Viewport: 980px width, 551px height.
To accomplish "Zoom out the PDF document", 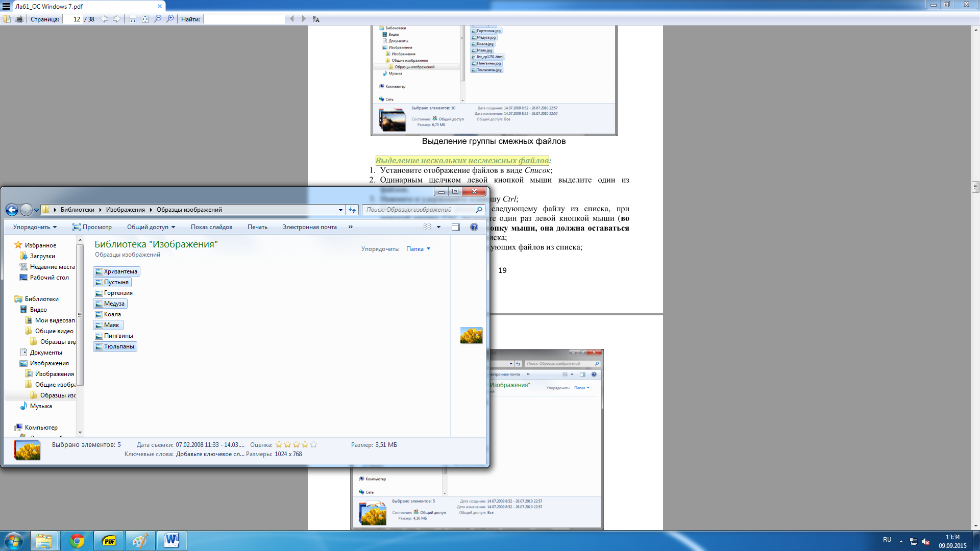I will [x=158, y=19].
